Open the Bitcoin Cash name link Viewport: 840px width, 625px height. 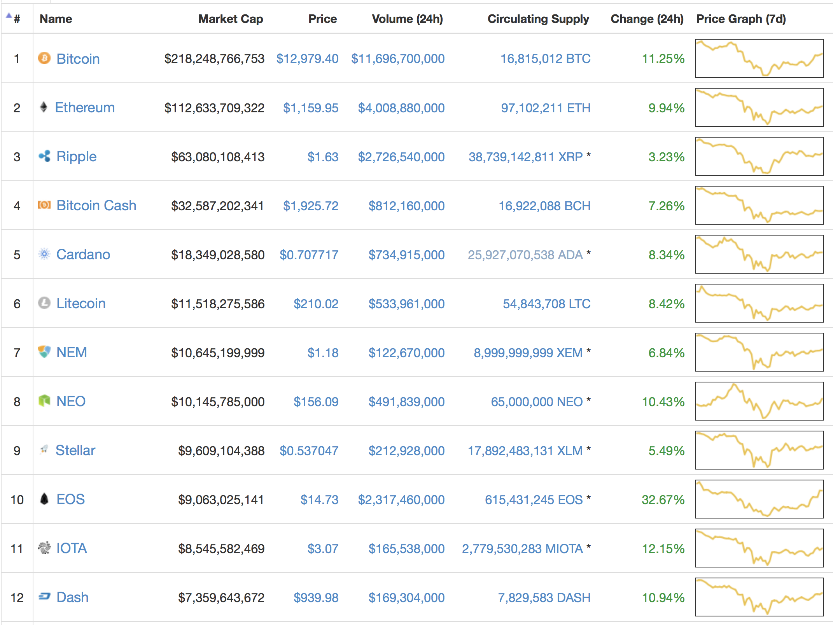pos(96,205)
